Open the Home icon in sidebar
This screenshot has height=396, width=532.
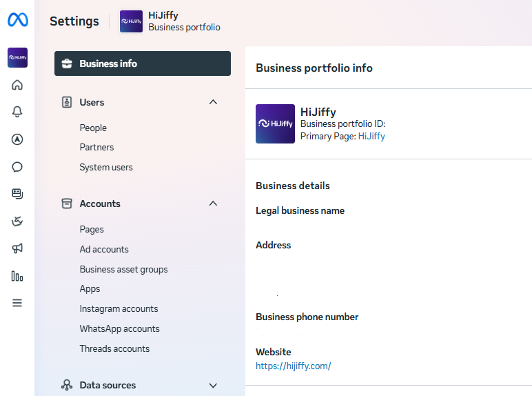coord(17,85)
